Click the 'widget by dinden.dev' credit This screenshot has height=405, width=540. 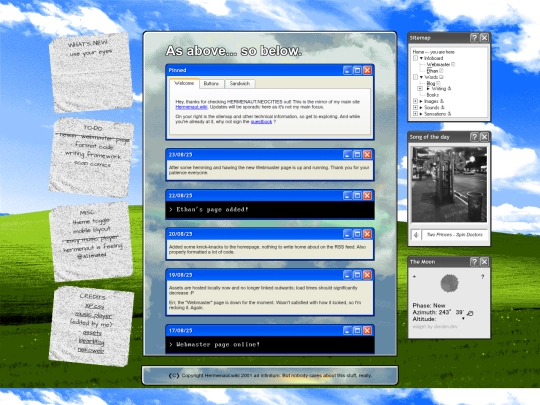435,326
